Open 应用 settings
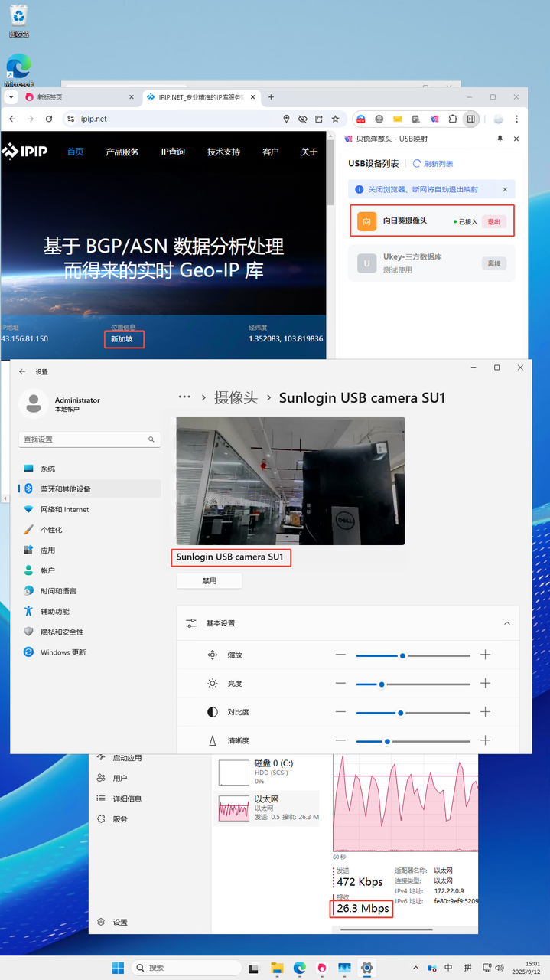 click(x=89, y=550)
